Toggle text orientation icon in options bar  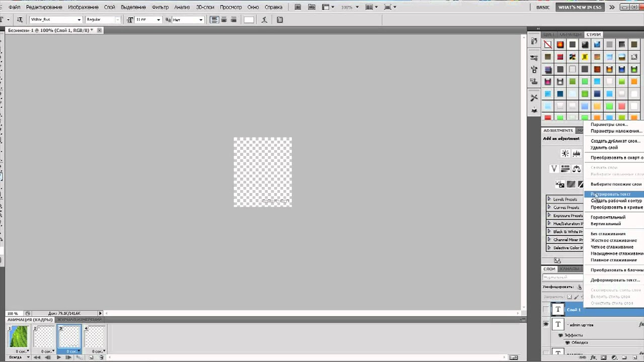pos(20,20)
